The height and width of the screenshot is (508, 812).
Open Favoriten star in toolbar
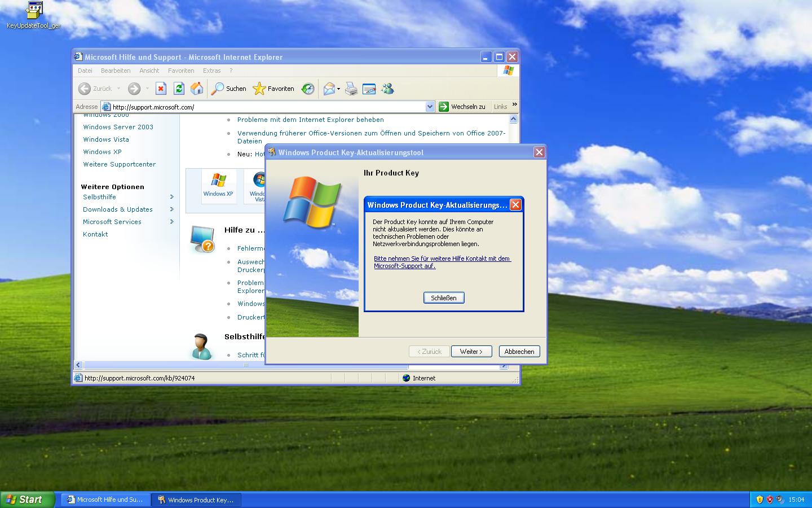point(273,89)
